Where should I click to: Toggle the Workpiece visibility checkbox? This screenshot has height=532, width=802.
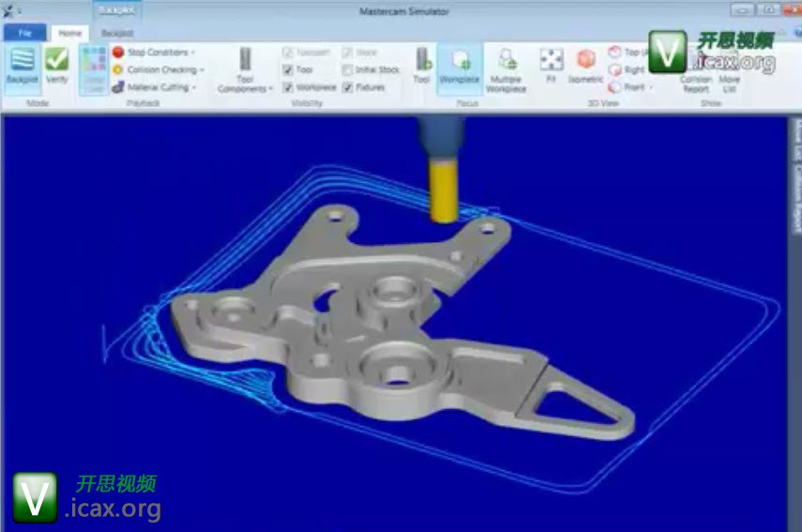pos(288,87)
